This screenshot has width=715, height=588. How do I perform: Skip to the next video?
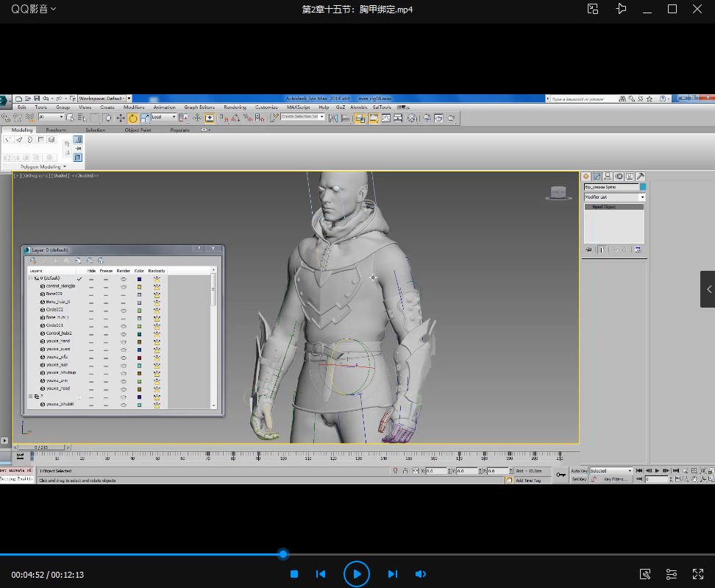[392, 574]
